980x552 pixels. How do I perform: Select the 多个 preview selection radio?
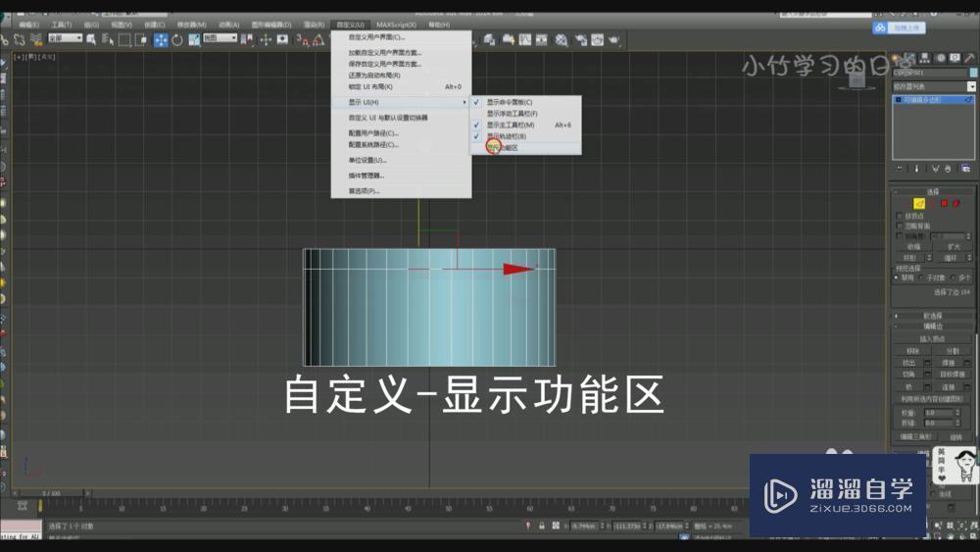coord(954,277)
